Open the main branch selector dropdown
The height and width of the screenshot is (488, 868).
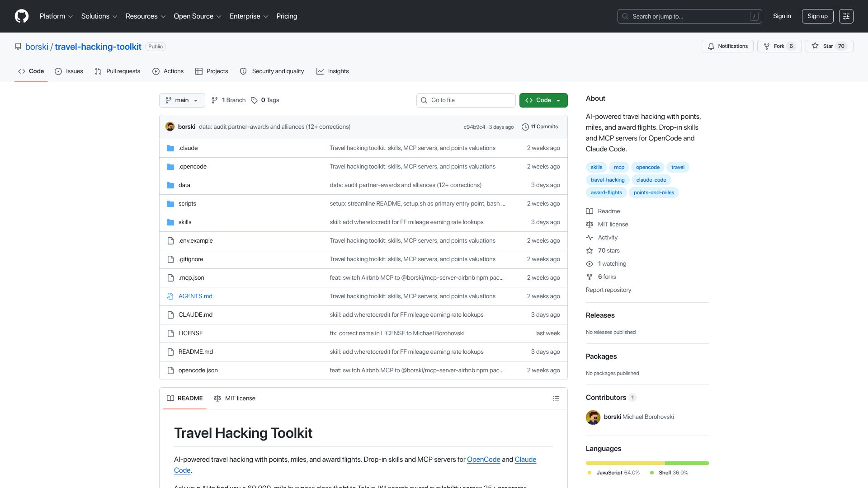point(182,100)
